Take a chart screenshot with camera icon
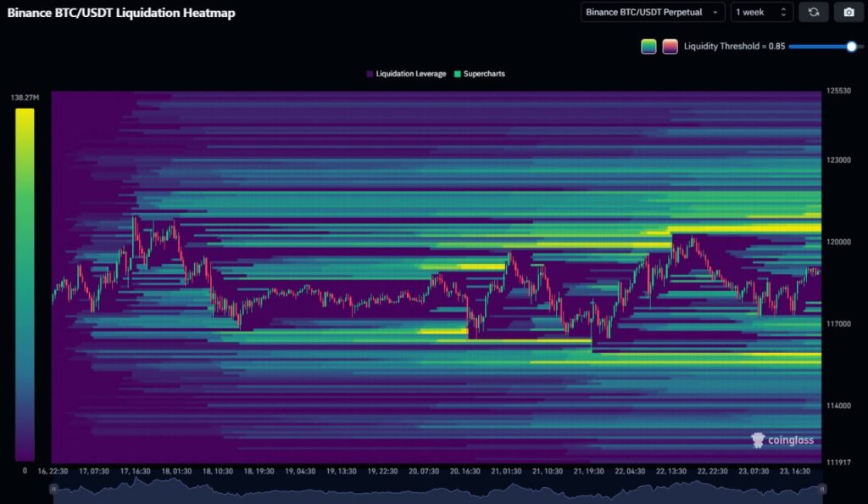Screen dimensions: 868x504 849,12
